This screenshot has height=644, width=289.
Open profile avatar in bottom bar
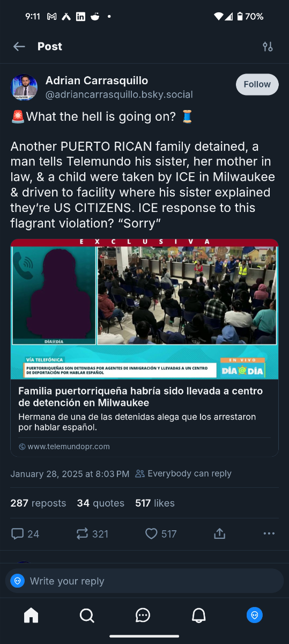pyautogui.click(x=255, y=615)
